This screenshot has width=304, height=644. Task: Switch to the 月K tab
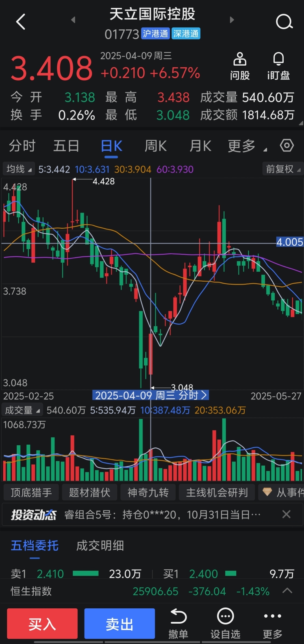[x=200, y=146]
